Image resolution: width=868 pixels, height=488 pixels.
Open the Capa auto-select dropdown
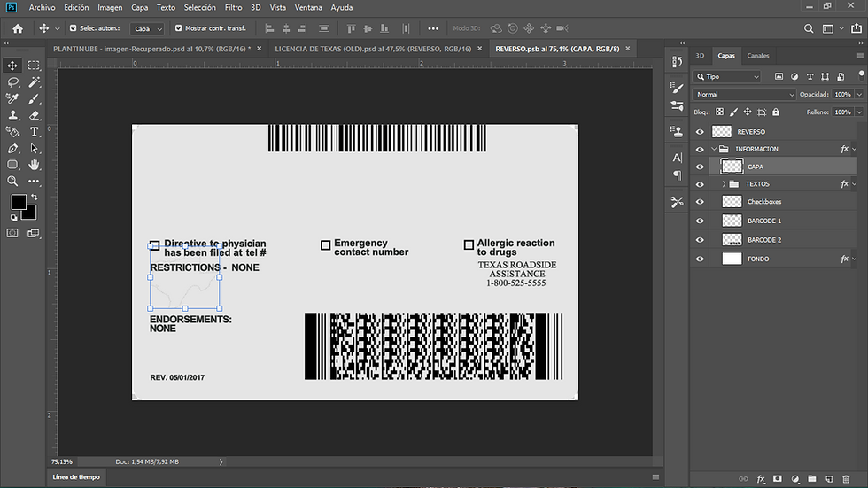147,28
